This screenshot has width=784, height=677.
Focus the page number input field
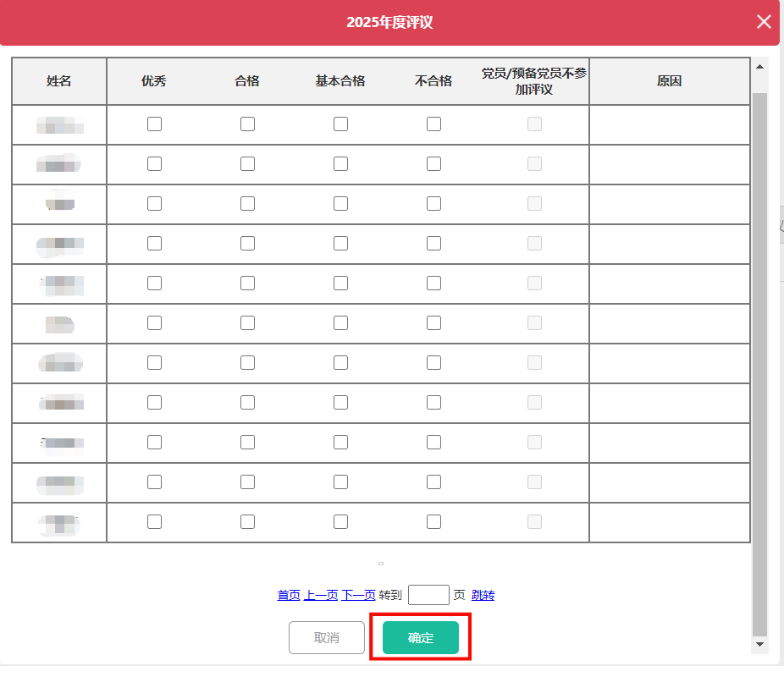(428, 595)
